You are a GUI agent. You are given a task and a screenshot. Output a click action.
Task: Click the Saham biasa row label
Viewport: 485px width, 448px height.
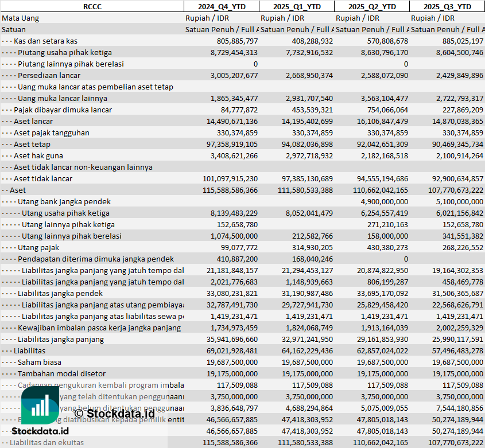(x=39, y=362)
